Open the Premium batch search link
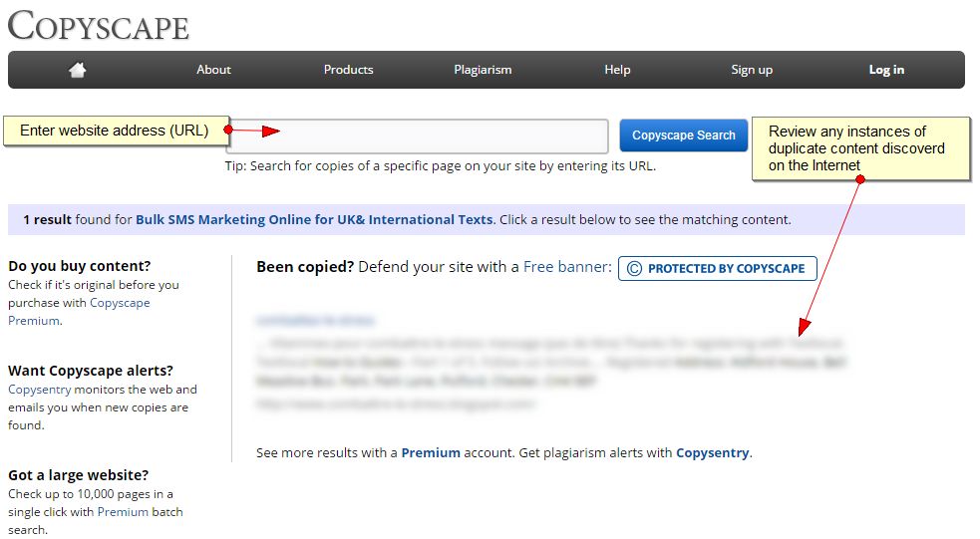 coord(123,512)
